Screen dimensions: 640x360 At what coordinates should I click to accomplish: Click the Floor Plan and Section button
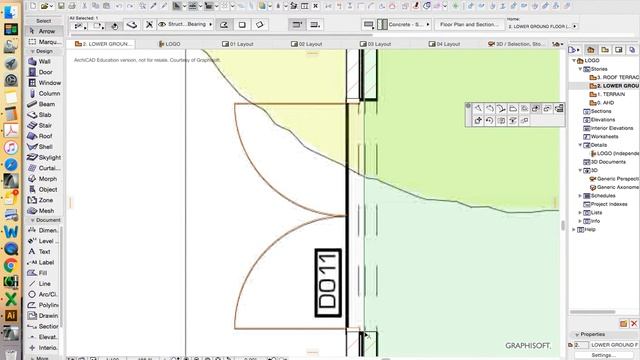(x=469, y=24)
